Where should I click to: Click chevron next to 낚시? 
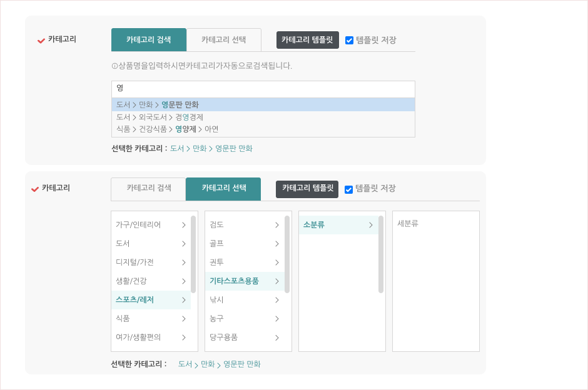click(x=277, y=300)
